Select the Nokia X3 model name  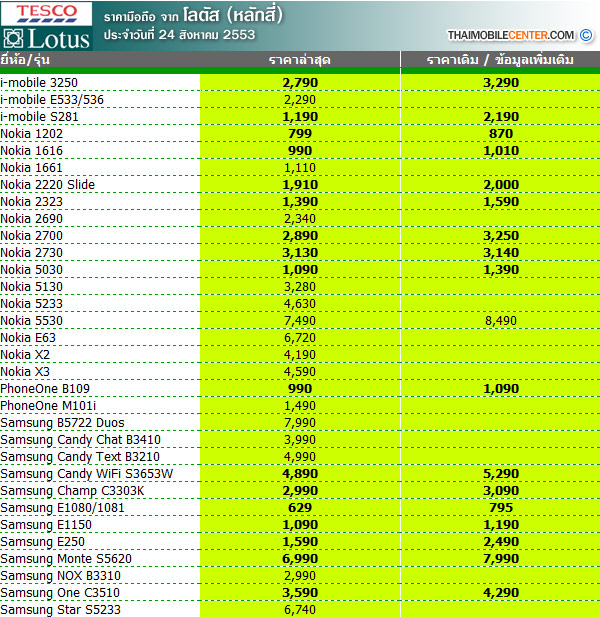click(25, 371)
